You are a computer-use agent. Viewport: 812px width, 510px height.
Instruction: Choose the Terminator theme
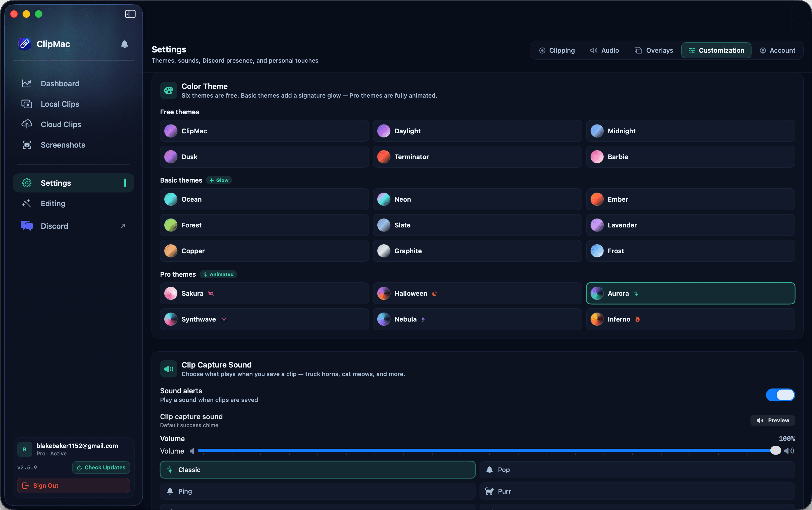click(x=477, y=157)
